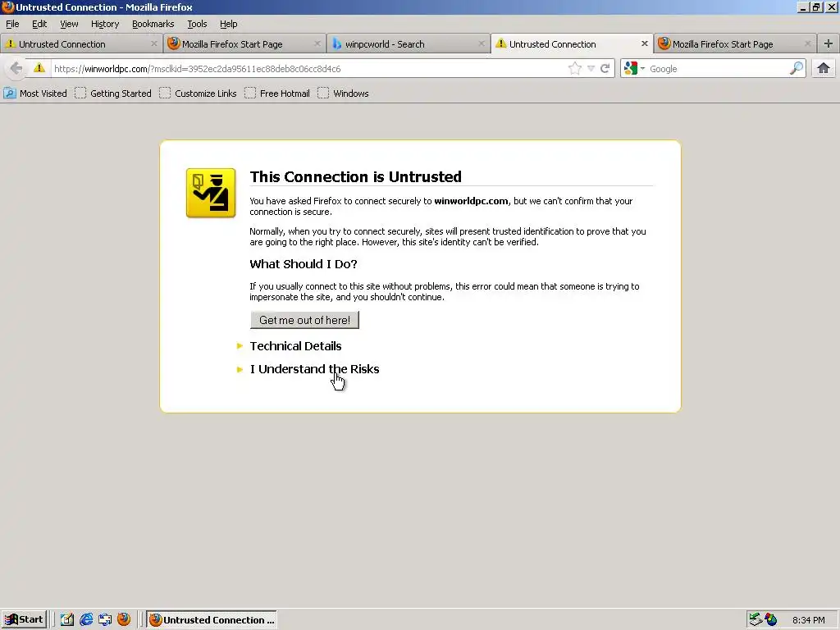840x630 pixels.
Task: Launch Firefox from the quick launch bar
Action: point(124,619)
